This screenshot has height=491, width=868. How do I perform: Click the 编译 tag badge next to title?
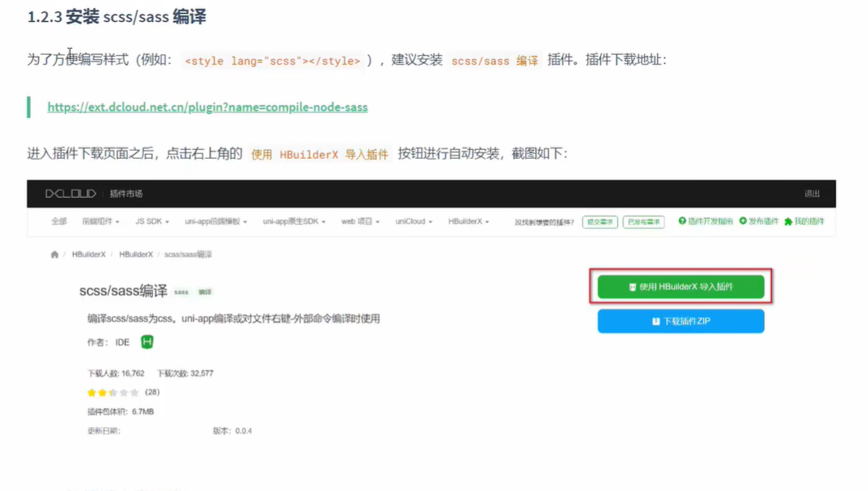pos(205,292)
